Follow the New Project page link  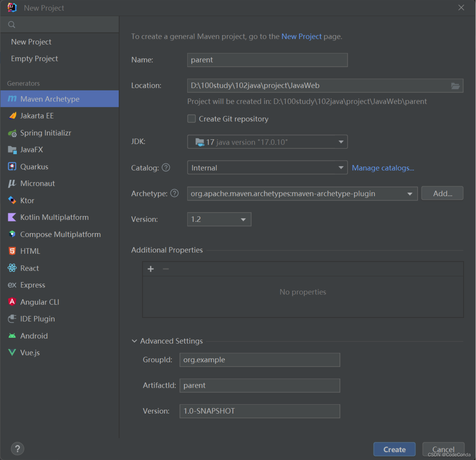301,36
